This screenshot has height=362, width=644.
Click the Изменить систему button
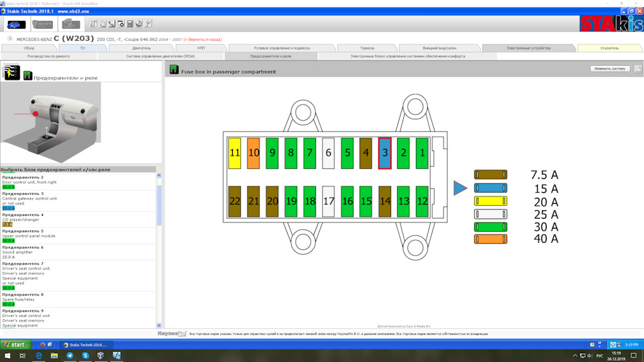click(610, 68)
